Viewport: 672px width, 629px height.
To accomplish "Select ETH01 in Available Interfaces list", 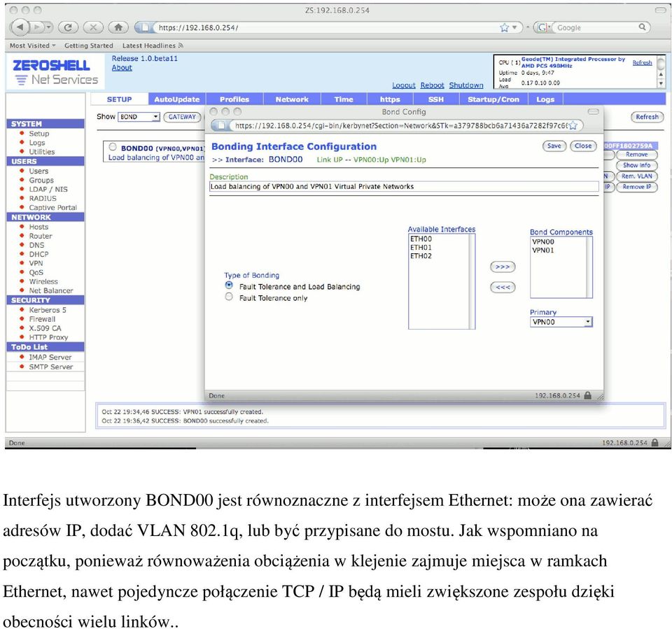I will [421, 248].
